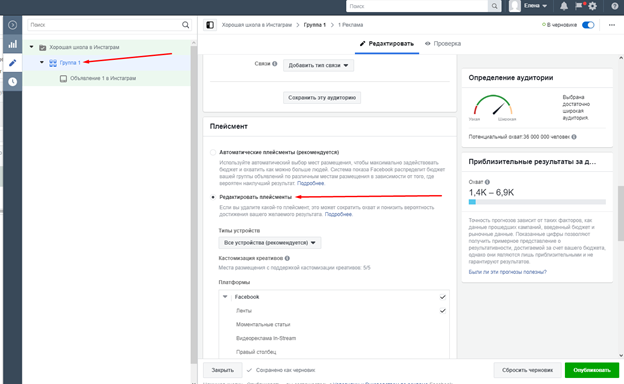Open the bar chart reports icon

pos(12,44)
